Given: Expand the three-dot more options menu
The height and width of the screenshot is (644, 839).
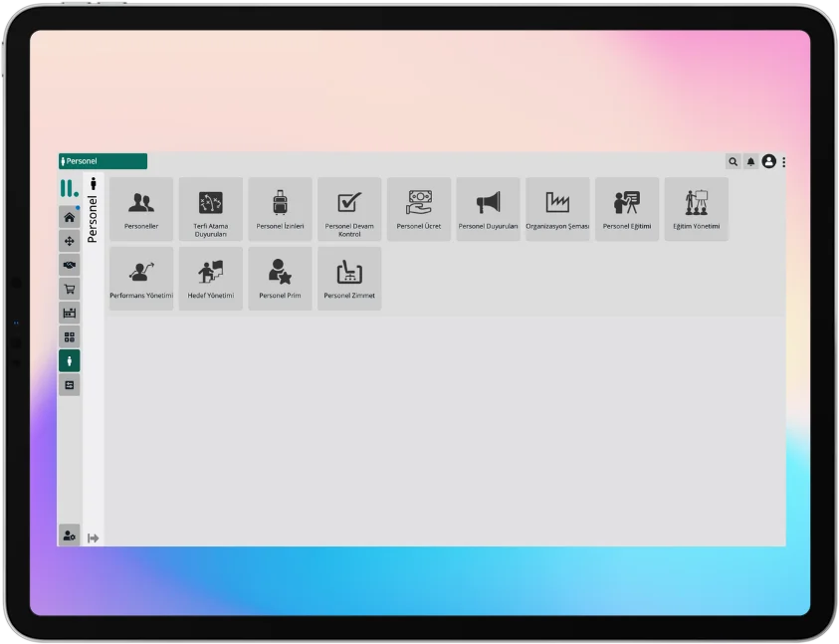Looking at the screenshot, I should coord(784,161).
